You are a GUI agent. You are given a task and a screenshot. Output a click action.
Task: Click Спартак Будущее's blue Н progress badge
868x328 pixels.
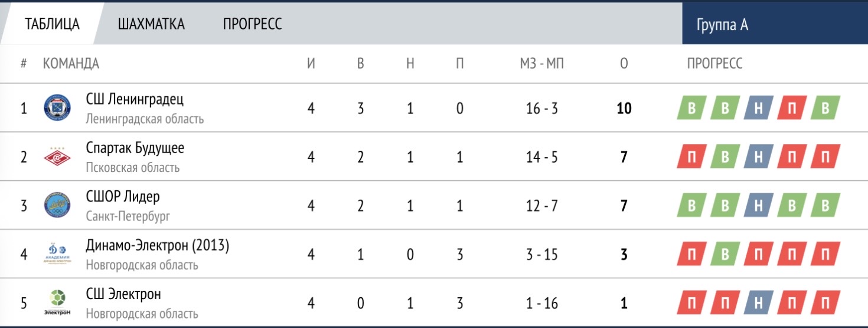pyautogui.click(x=758, y=157)
